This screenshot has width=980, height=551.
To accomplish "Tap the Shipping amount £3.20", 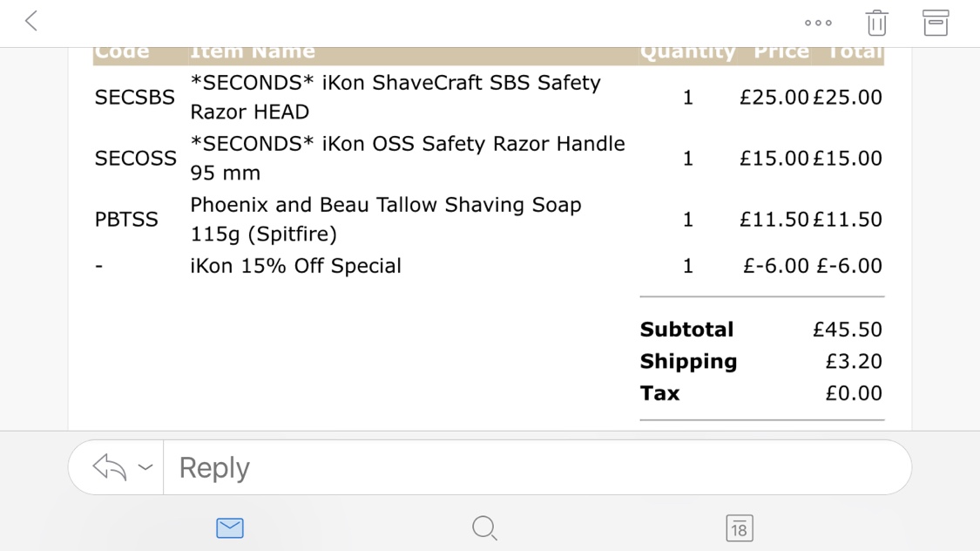I will tap(853, 362).
